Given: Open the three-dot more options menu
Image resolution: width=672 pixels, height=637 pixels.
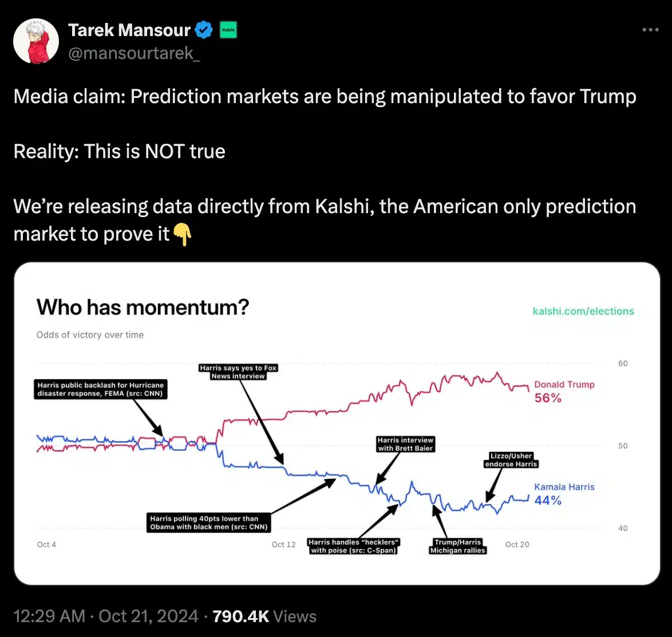Looking at the screenshot, I should (x=650, y=30).
